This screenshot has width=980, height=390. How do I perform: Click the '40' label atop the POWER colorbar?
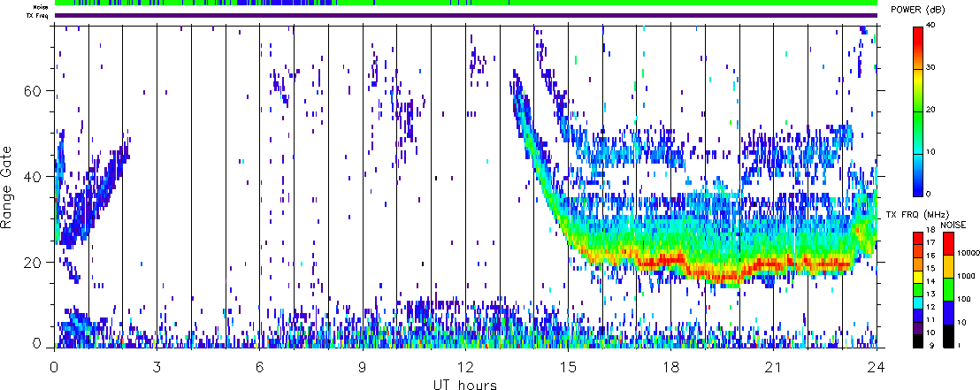(932, 26)
